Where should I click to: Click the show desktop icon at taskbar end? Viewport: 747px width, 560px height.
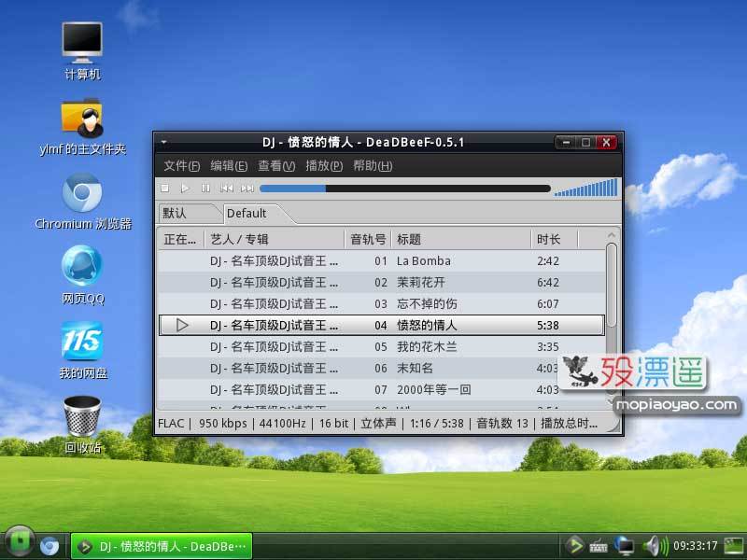(x=734, y=546)
